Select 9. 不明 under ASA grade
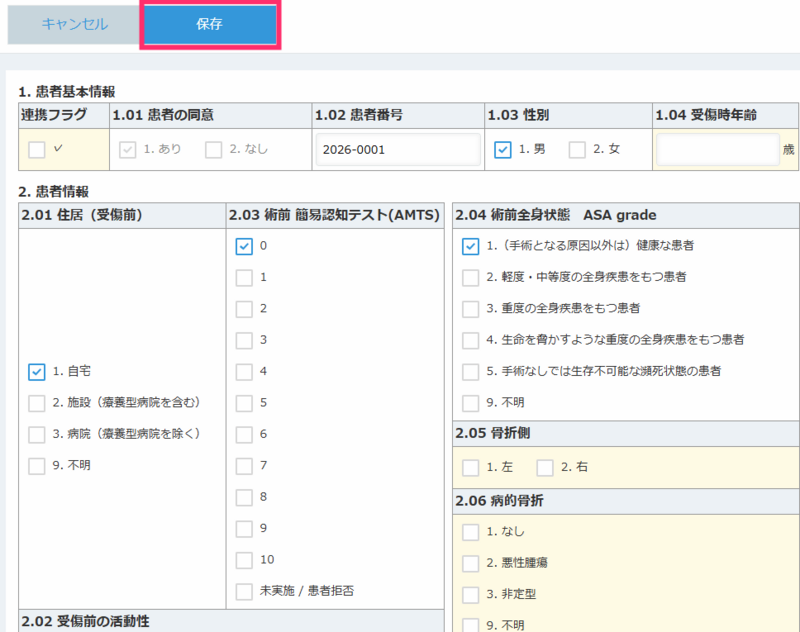This screenshot has width=800, height=632. [470, 403]
